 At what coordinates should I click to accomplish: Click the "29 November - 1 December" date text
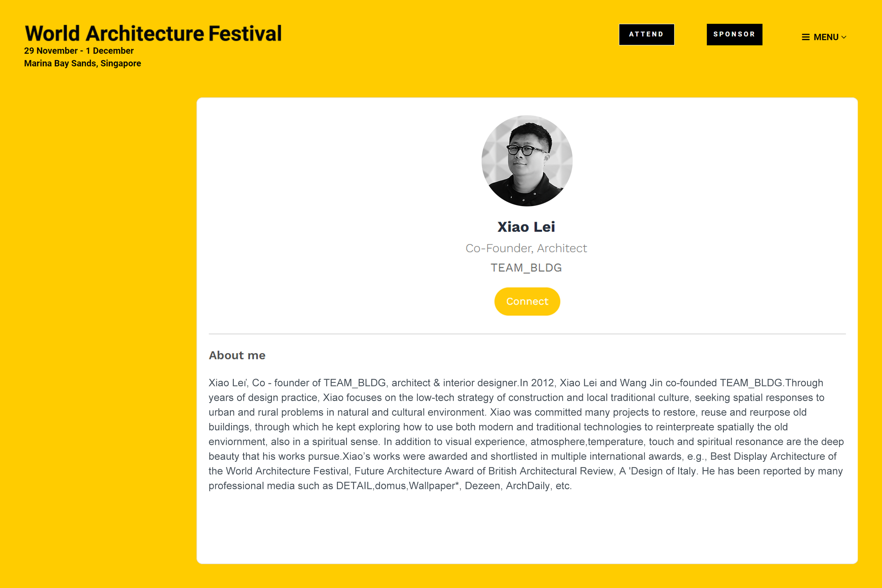click(79, 51)
